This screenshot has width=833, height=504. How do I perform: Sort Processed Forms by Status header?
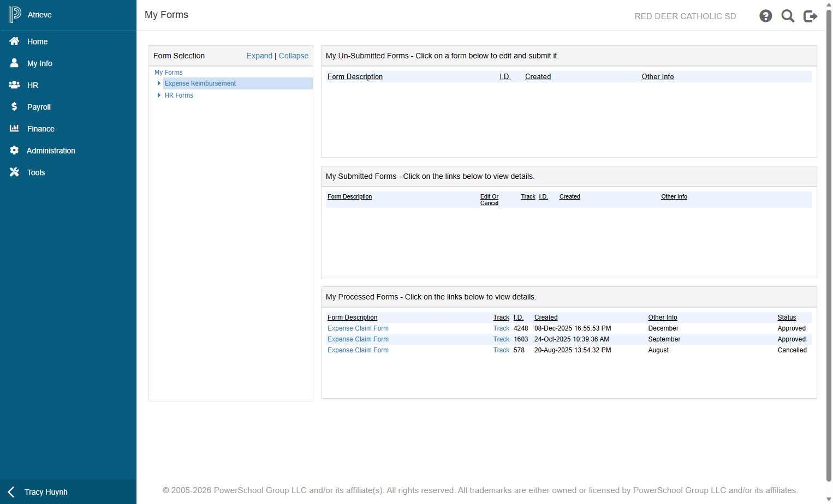(787, 317)
